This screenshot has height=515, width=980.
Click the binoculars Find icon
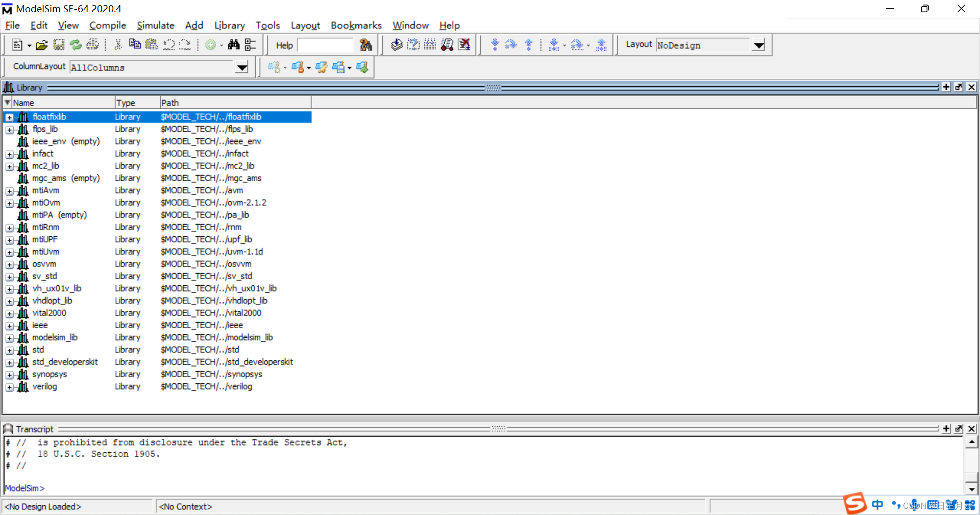tap(234, 45)
